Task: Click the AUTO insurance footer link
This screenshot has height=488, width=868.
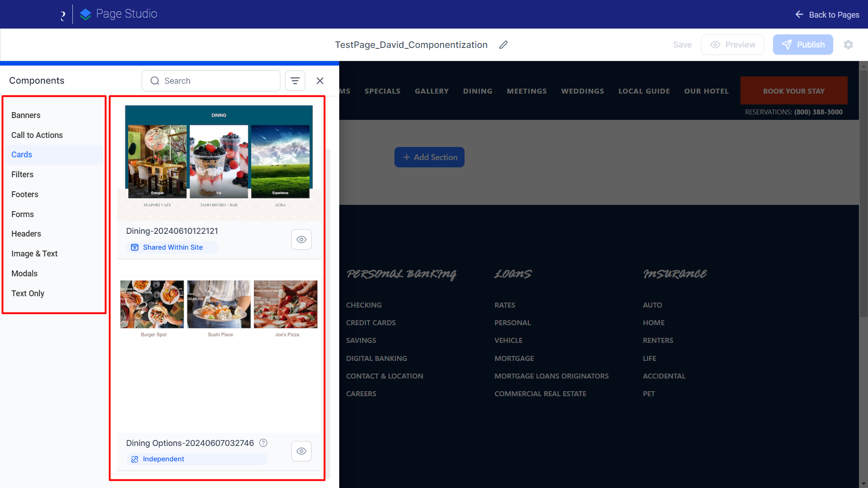Action: (652, 305)
